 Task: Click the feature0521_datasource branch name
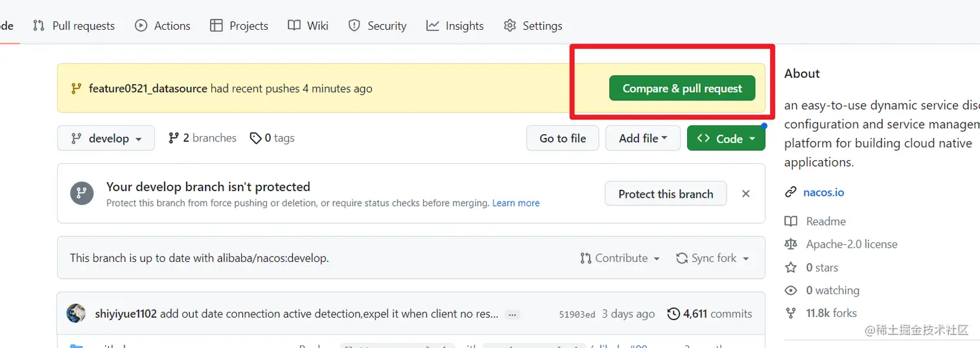point(148,88)
